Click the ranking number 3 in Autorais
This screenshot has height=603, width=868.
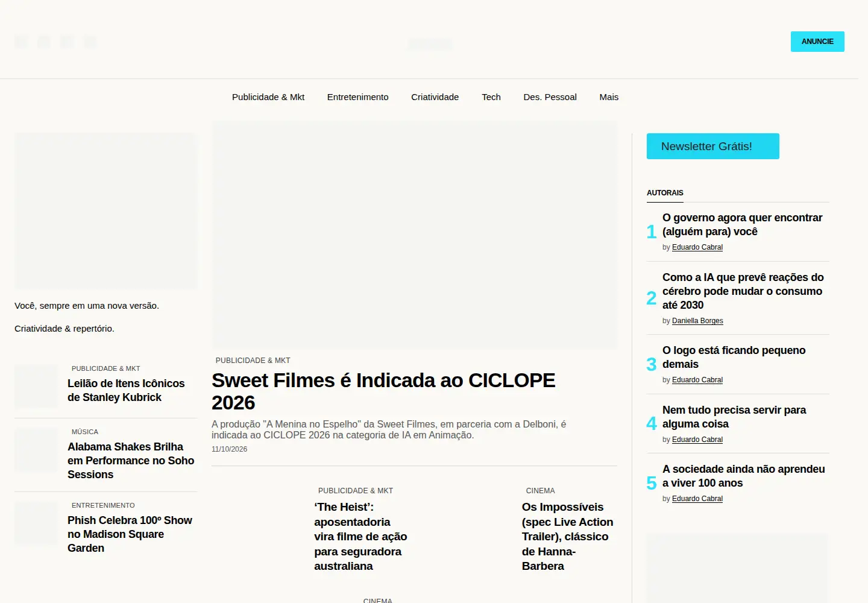651,364
